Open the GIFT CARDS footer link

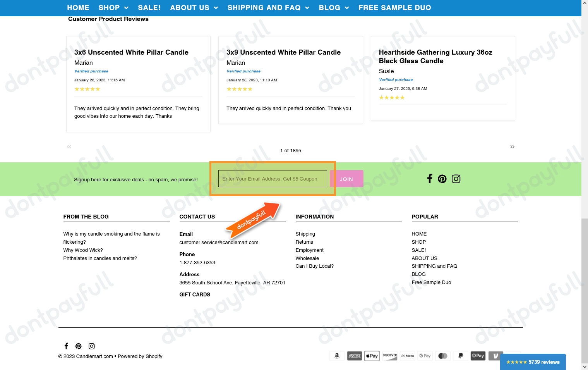pyautogui.click(x=195, y=294)
